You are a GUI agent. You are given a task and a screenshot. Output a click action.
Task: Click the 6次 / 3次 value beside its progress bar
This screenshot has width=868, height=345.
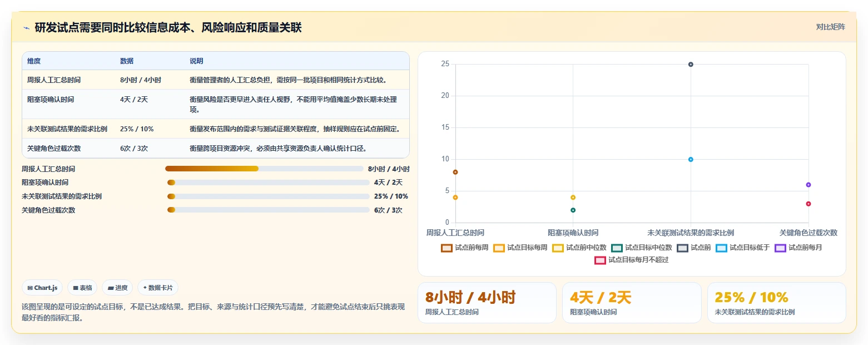(x=388, y=210)
